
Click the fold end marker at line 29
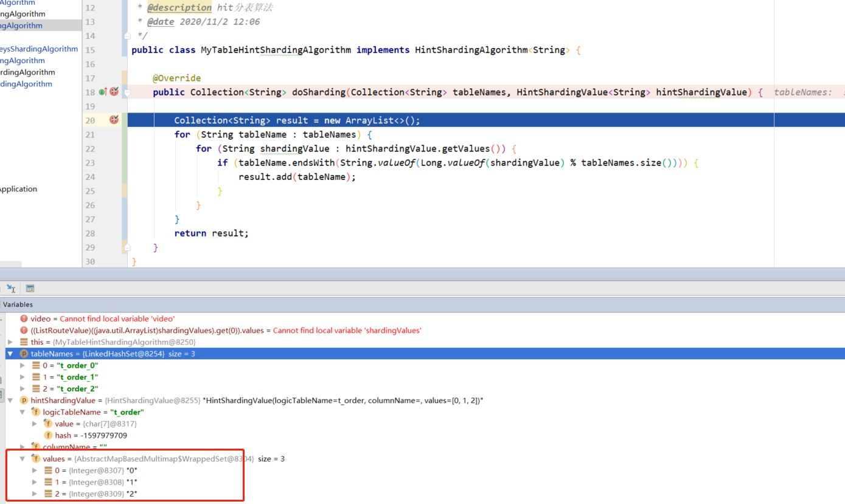pos(127,247)
